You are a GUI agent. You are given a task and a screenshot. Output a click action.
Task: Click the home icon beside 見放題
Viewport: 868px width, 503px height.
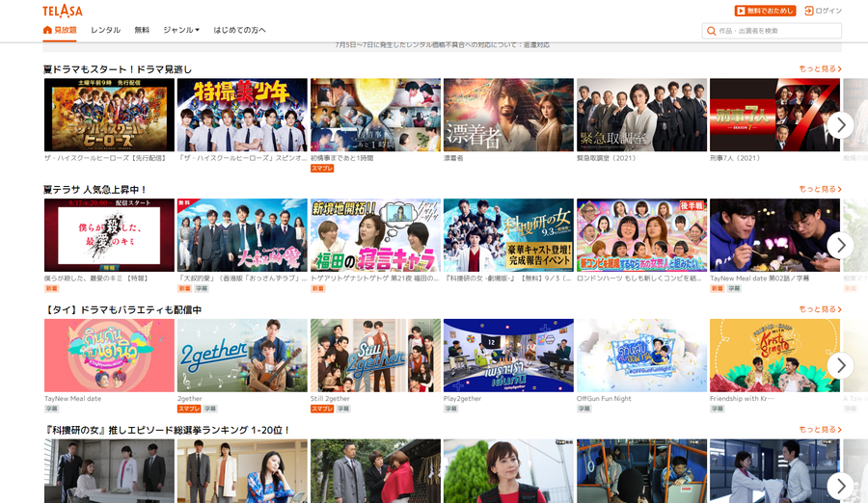(x=47, y=30)
